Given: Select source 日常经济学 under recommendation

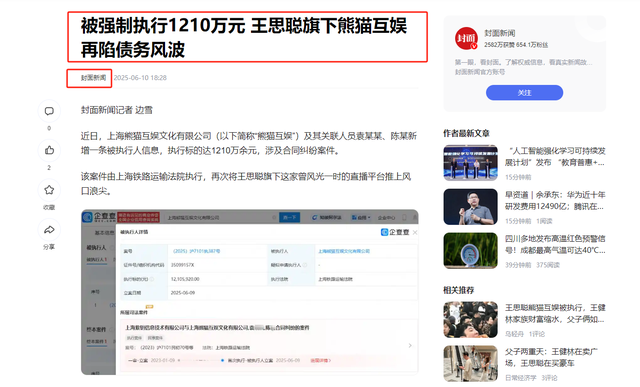Looking at the screenshot, I should coord(520,378).
